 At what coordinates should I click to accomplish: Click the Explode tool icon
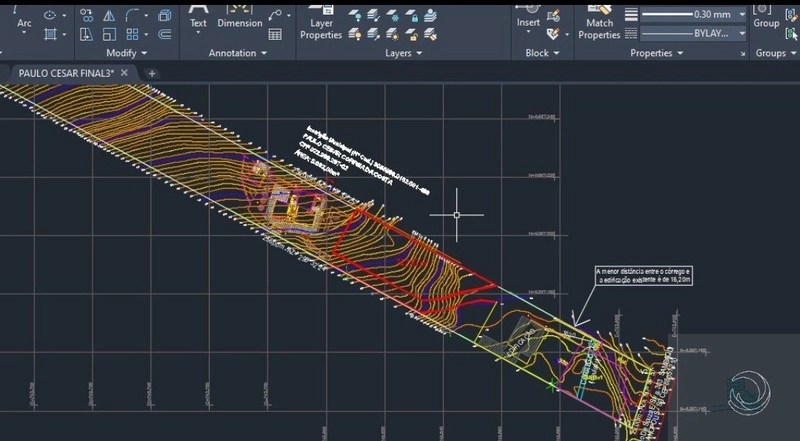(165, 15)
